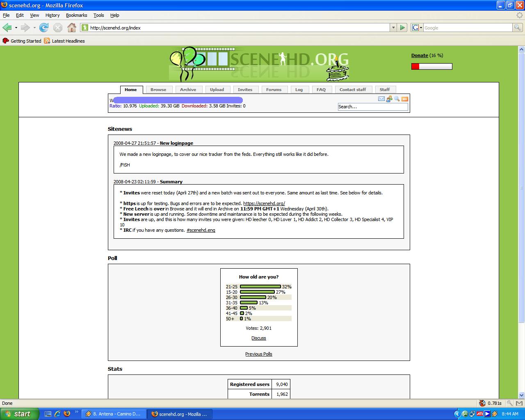Open the #scenehd.eng IRC link
The height and width of the screenshot is (420, 525).
(x=201, y=230)
